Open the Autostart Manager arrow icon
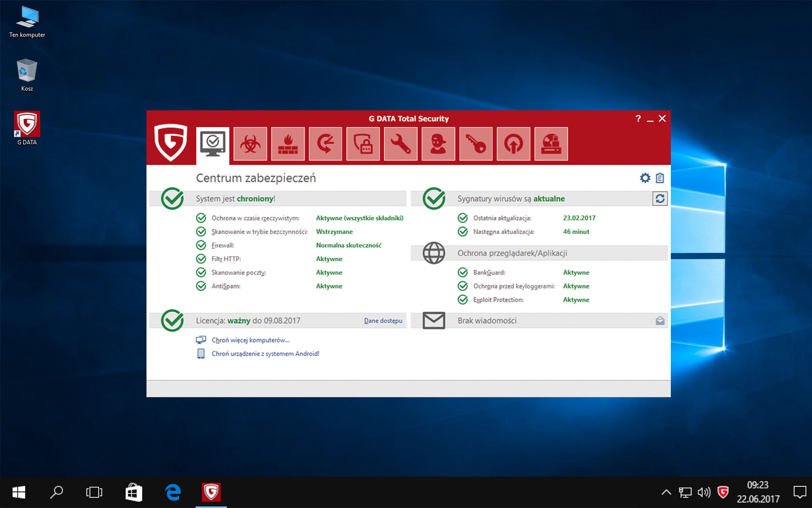 click(x=513, y=144)
